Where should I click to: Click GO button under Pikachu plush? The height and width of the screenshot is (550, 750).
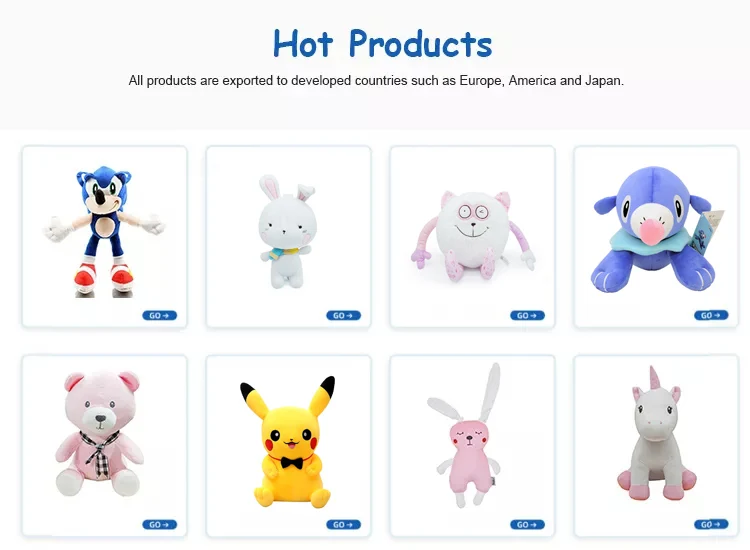coord(343,525)
